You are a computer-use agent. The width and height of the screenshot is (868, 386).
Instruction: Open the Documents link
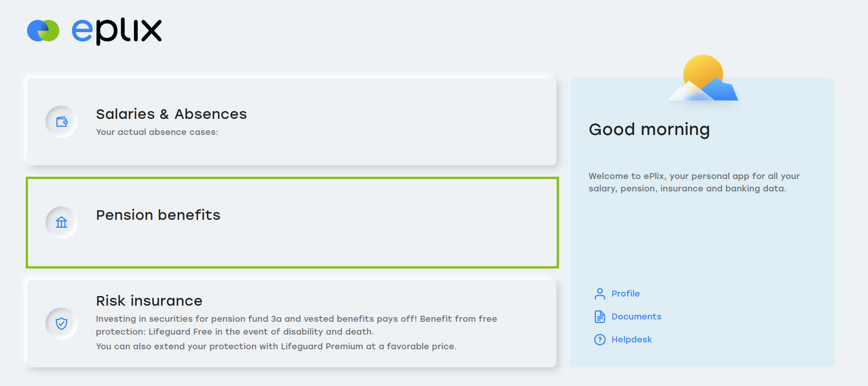636,317
